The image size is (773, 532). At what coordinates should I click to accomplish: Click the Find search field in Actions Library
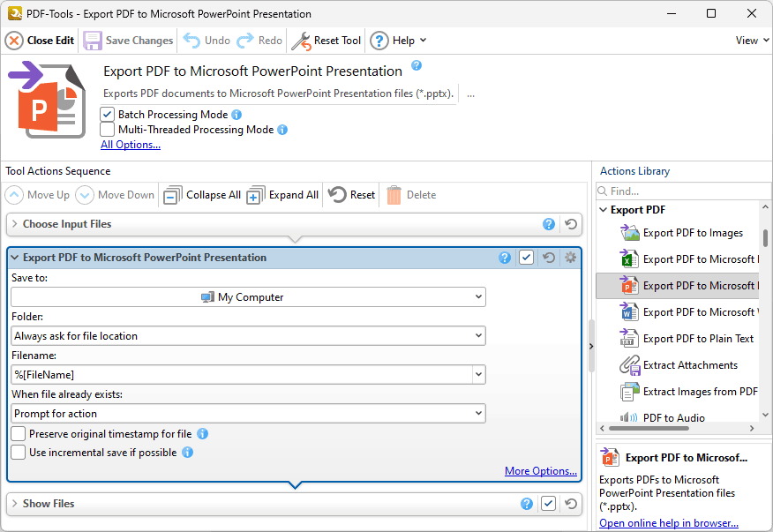click(x=686, y=191)
